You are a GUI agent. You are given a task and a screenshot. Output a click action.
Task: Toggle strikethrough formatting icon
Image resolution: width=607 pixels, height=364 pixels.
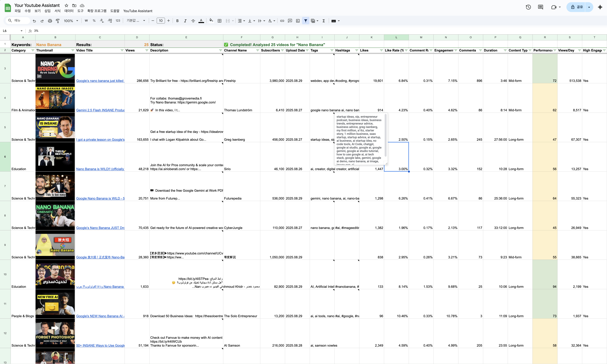coord(193,21)
